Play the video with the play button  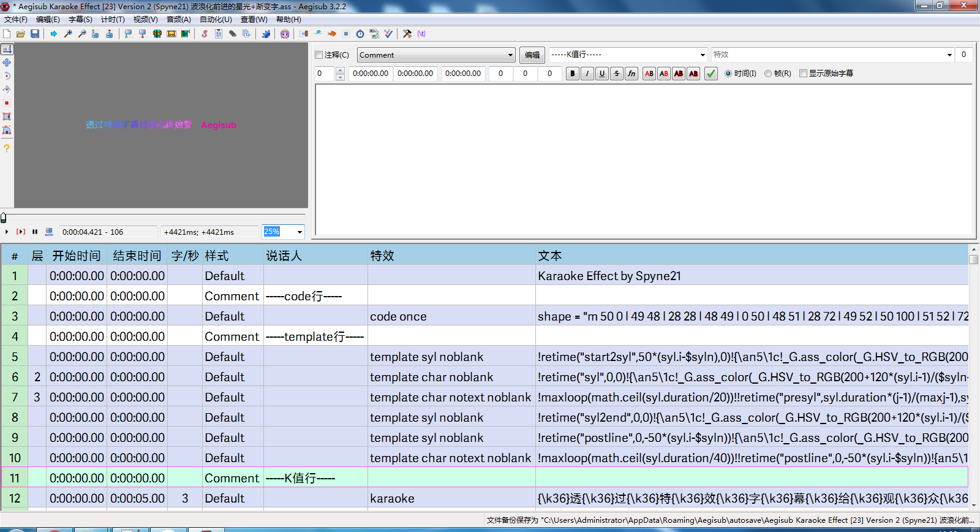7,232
